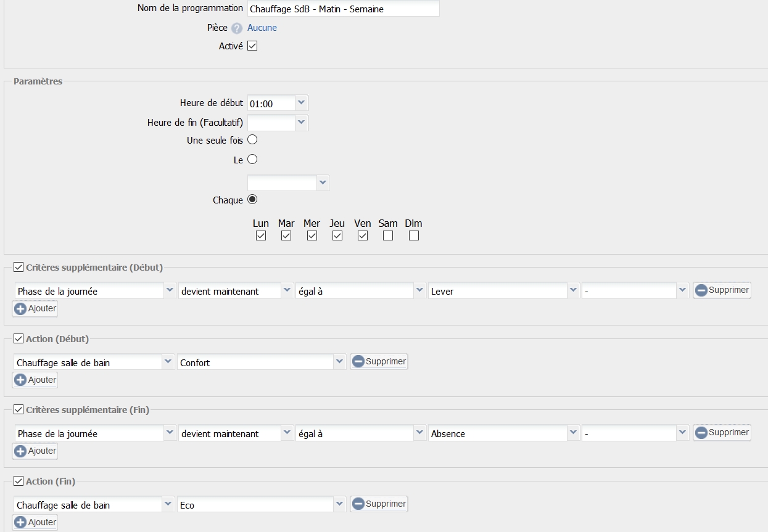
Task: Toggle Action (Début) section checkbox
Action: (x=19, y=338)
